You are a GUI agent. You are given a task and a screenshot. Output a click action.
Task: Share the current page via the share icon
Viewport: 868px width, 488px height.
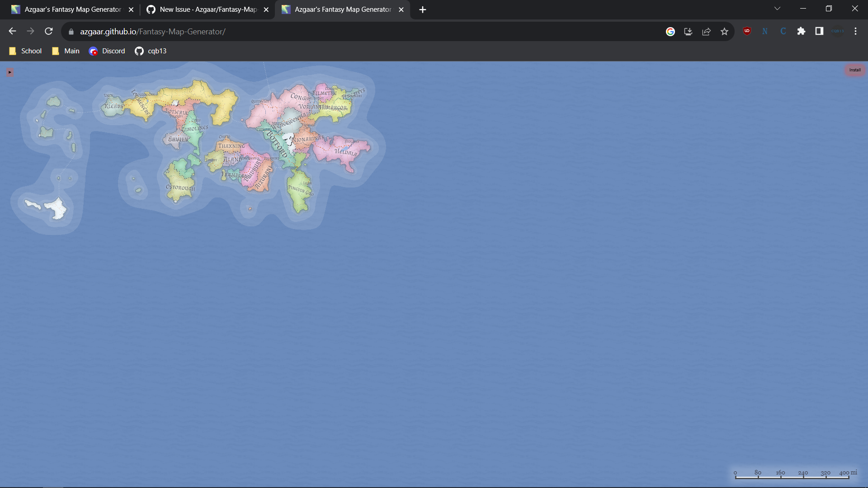[x=706, y=31]
